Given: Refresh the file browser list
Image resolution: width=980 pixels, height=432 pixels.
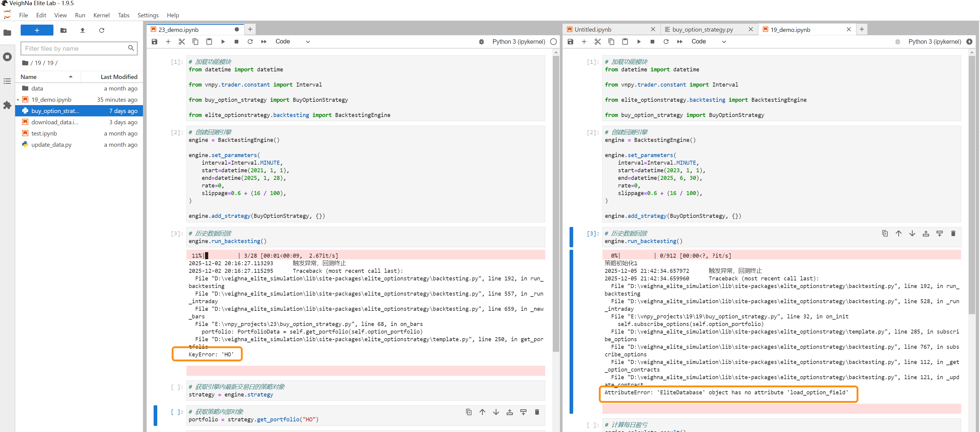Looking at the screenshot, I should 102,30.
